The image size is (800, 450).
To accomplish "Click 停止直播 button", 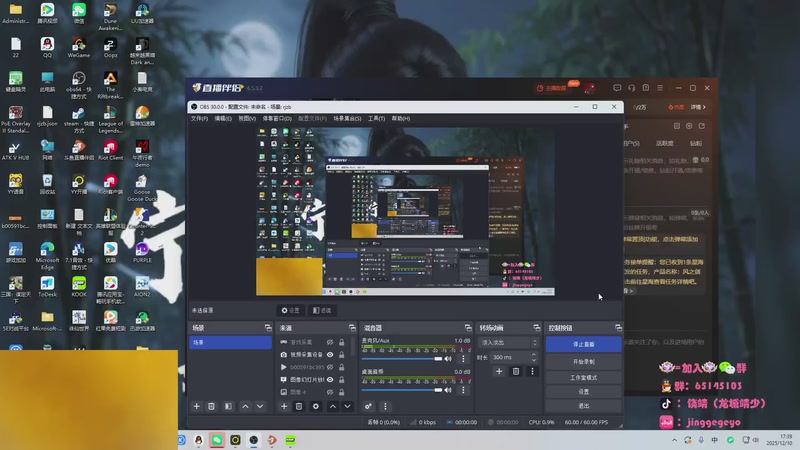I will coord(584,344).
